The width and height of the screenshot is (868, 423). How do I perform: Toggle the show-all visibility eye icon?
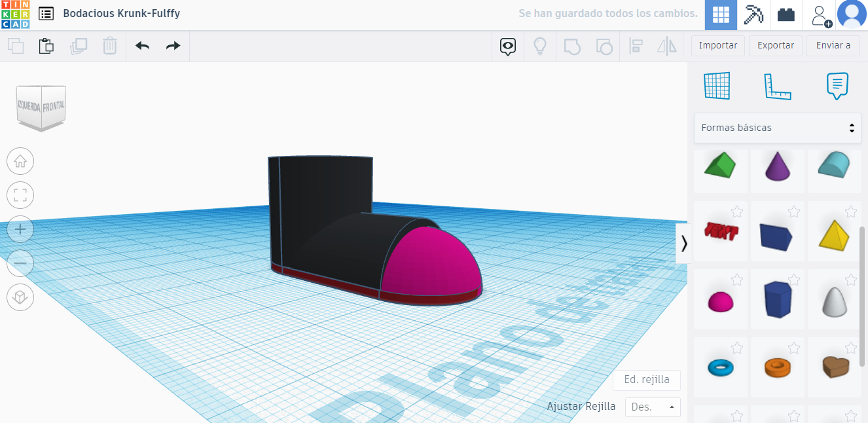pos(508,46)
